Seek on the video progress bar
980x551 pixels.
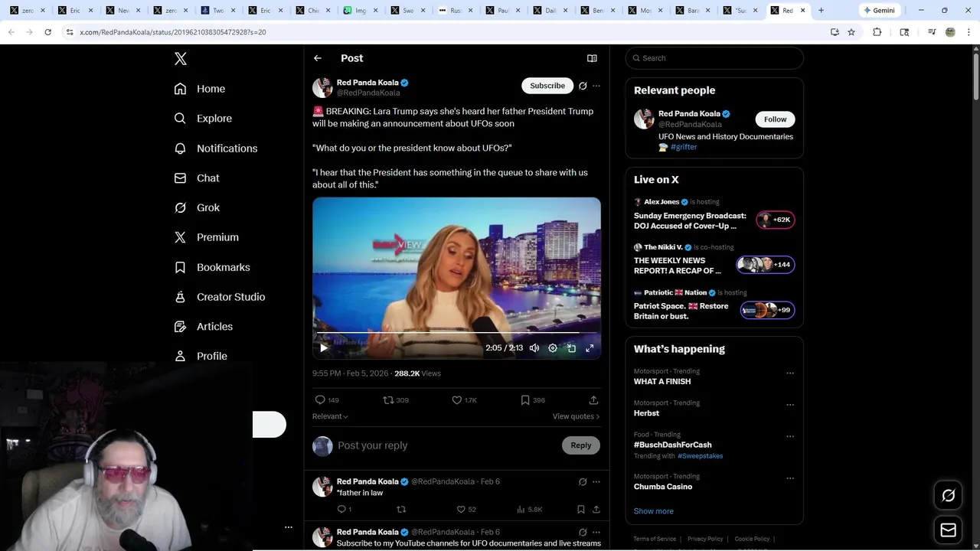pyautogui.click(x=456, y=334)
